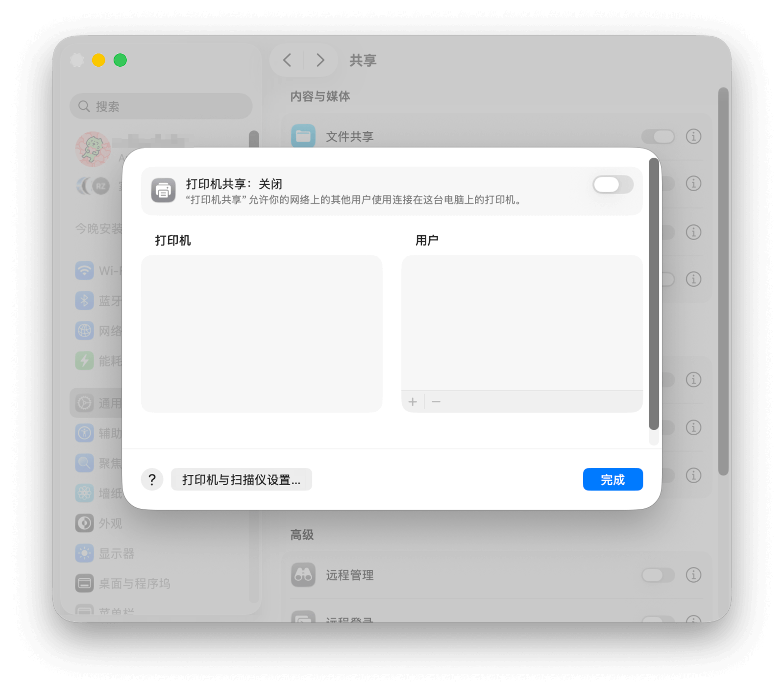Toggle the 远程管理 switch
This screenshot has width=784, height=692.
(x=658, y=574)
